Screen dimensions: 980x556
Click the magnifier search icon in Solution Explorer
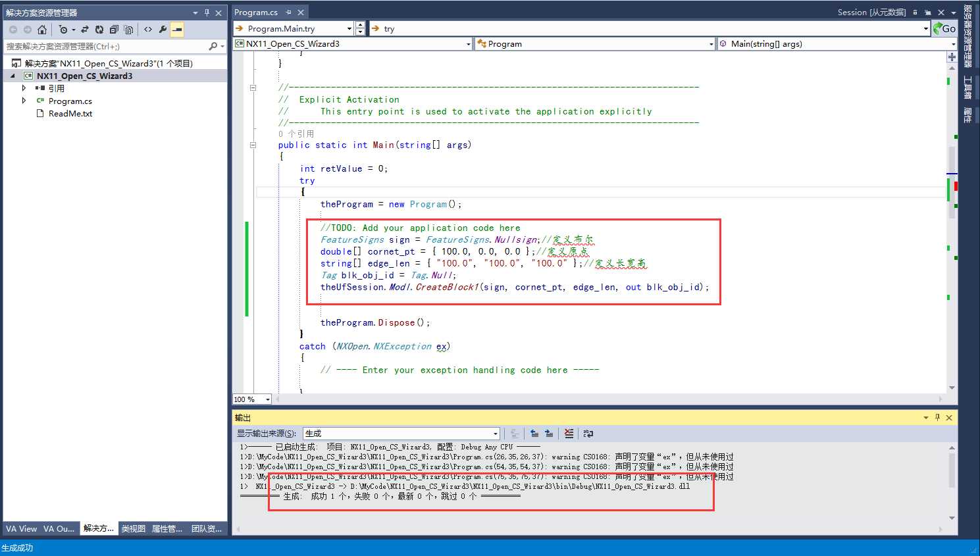pyautogui.click(x=213, y=46)
